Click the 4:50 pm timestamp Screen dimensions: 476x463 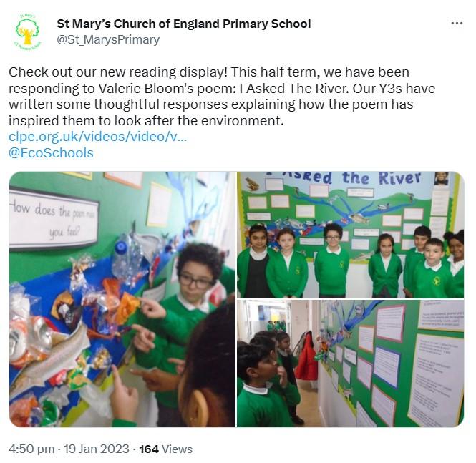[x=31, y=449]
